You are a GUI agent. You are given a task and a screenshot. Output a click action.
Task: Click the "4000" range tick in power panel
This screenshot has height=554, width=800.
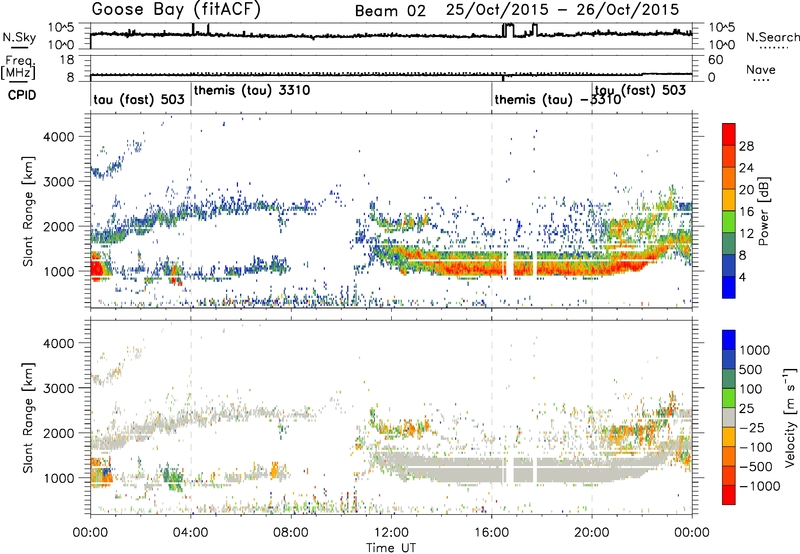tap(59, 136)
